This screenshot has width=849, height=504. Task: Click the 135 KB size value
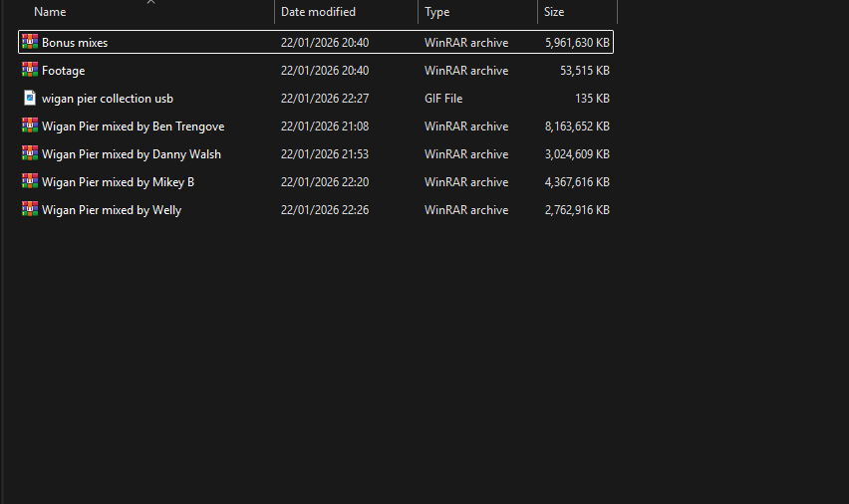(x=592, y=99)
